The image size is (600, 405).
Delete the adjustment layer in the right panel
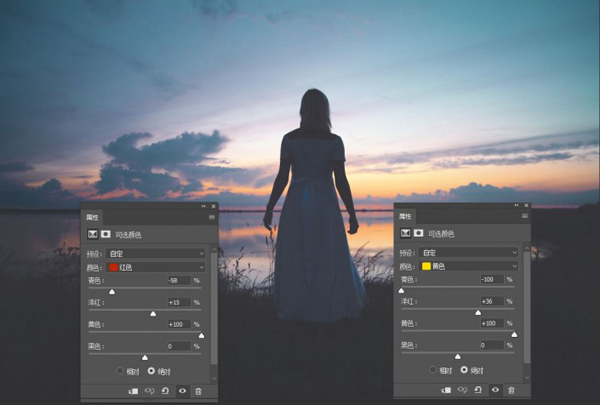[511, 390]
